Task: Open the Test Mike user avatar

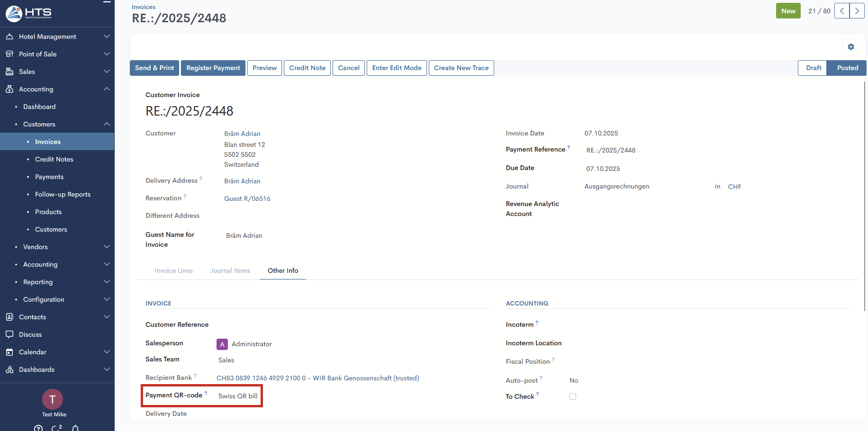Action: click(x=53, y=399)
